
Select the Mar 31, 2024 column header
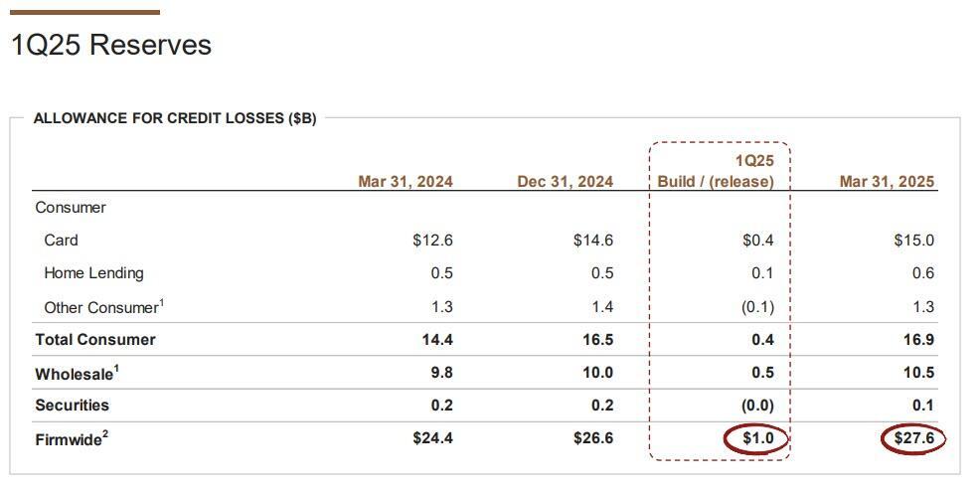[405, 182]
